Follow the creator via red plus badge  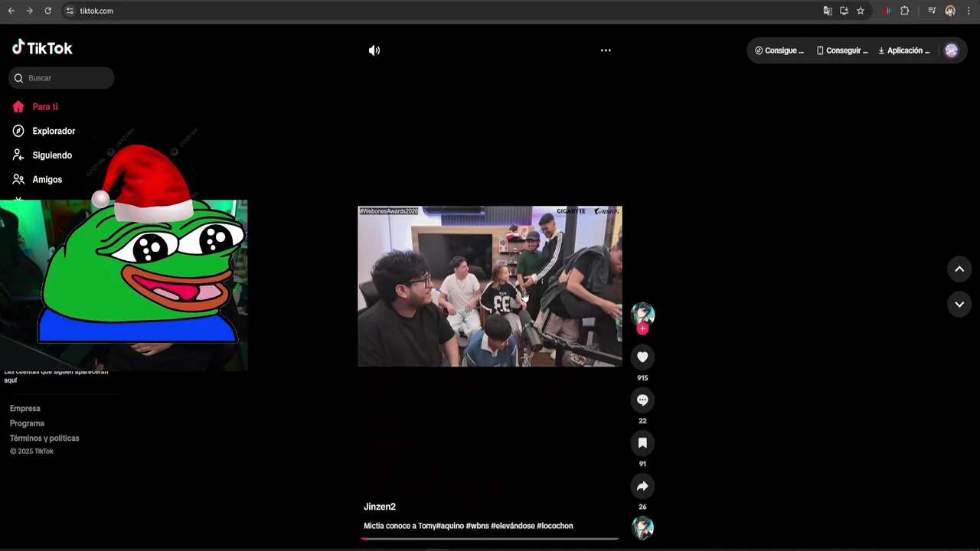click(642, 328)
